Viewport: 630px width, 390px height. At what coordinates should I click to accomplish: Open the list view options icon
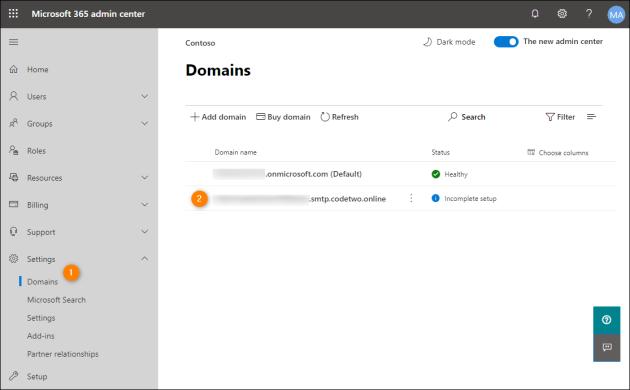point(591,116)
